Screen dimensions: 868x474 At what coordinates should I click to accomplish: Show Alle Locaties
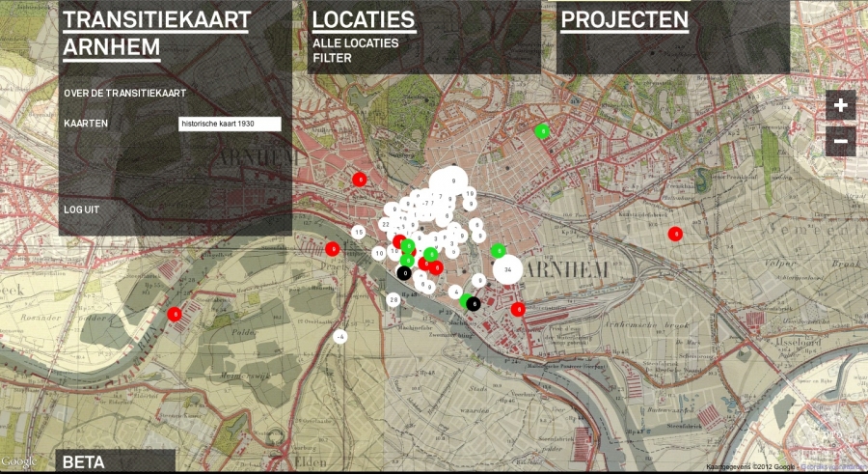click(355, 43)
